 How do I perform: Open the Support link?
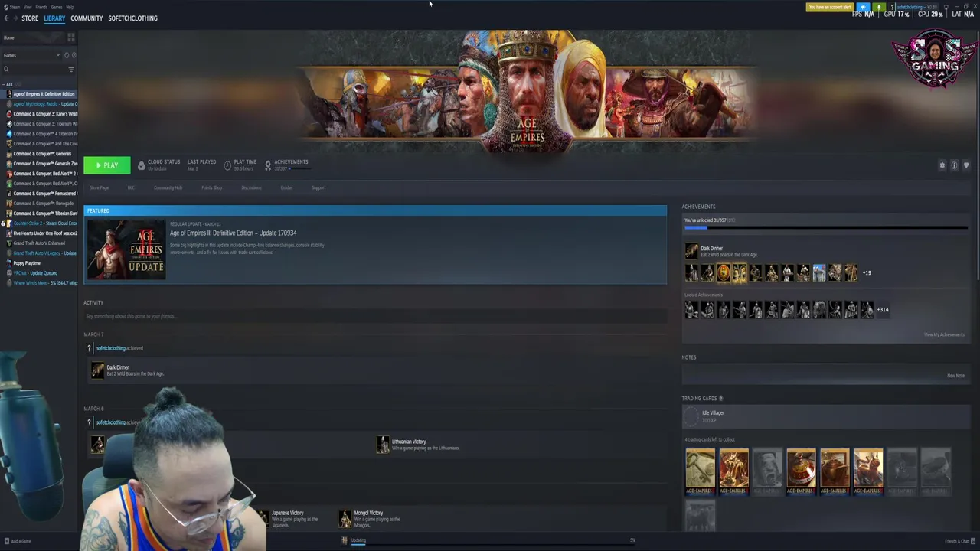pyautogui.click(x=318, y=187)
